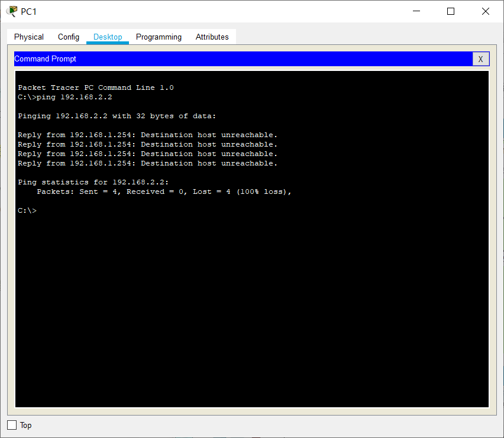Close the PC1 window

pyautogui.click(x=485, y=11)
